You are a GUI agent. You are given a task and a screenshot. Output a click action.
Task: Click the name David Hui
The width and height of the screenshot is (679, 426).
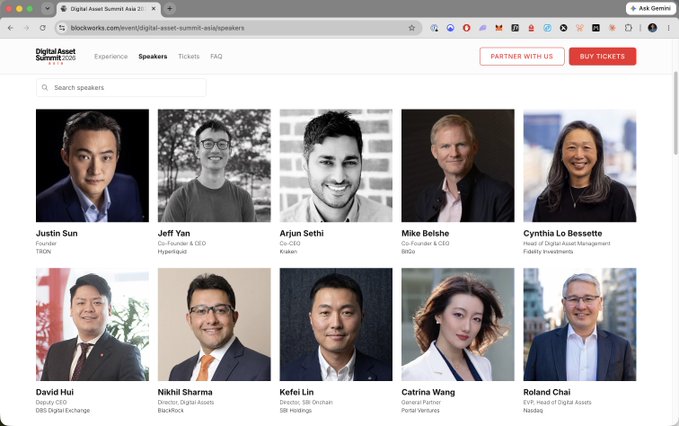[x=55, y=392]
